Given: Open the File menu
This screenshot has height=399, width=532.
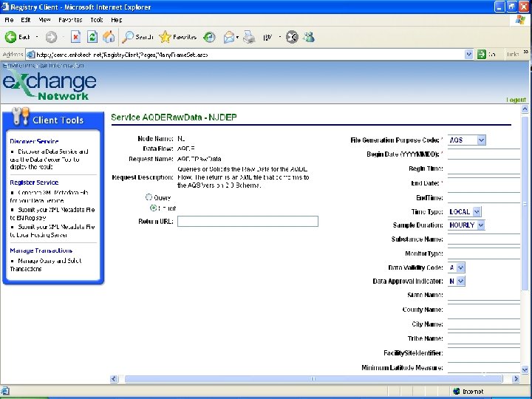Looking at the screenshot, I should [x=9, y=20].
